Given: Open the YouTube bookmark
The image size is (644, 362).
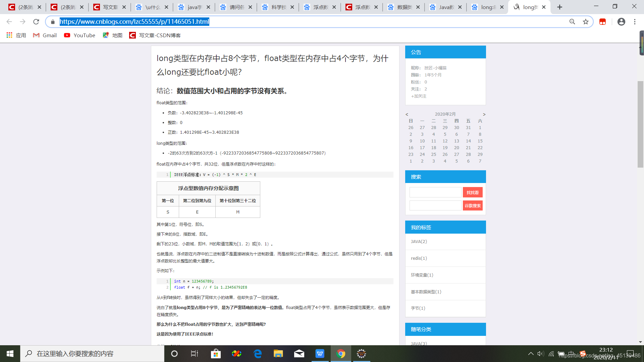Looking at the screenshot, I should click(x=79, y=35).
